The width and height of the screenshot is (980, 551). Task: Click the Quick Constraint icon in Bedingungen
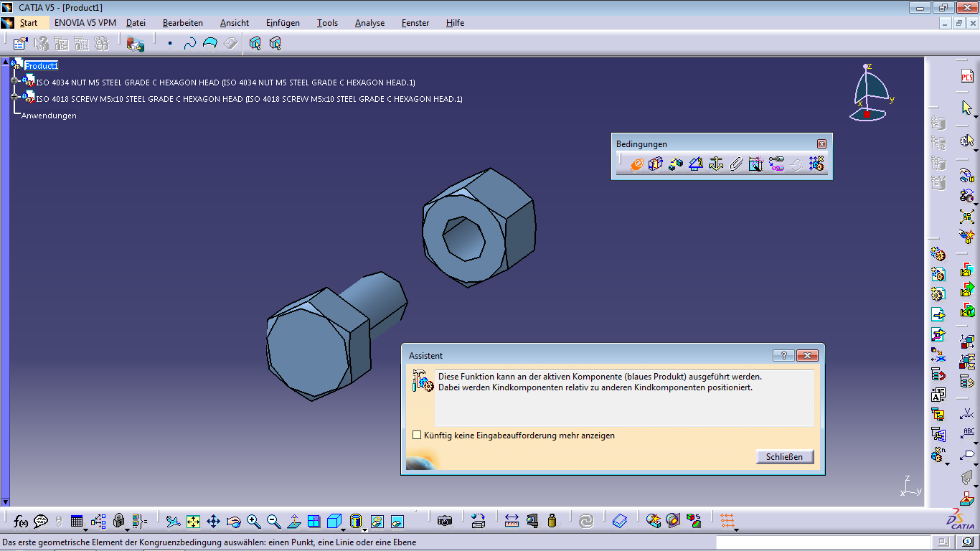click(756, 164)
